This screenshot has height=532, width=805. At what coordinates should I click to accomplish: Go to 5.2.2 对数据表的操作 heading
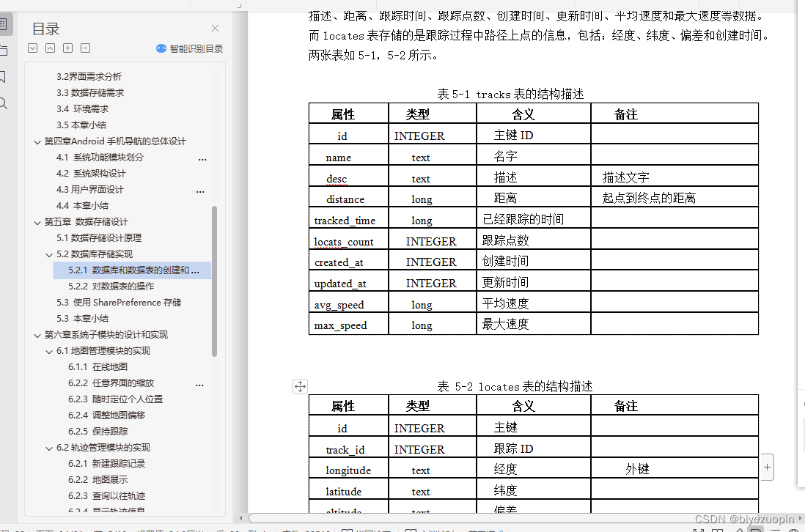[x=111, y=287]
